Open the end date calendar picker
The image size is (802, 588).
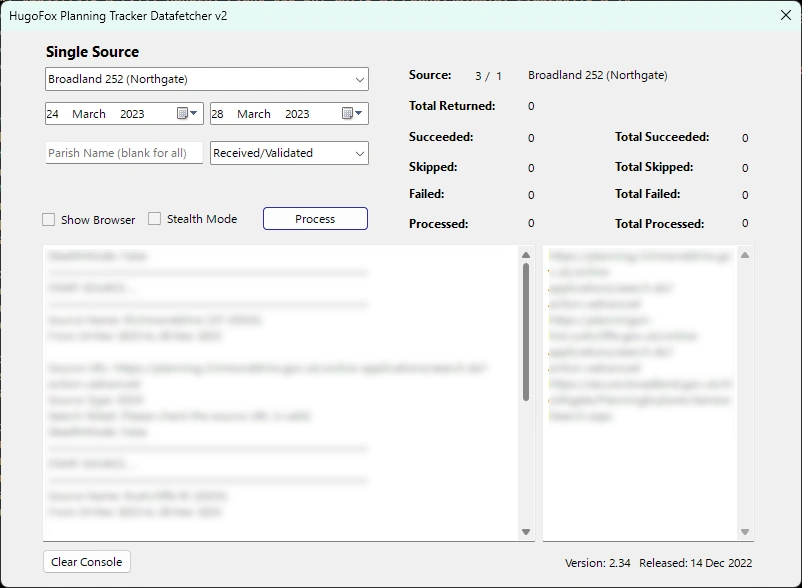(352, 114)
